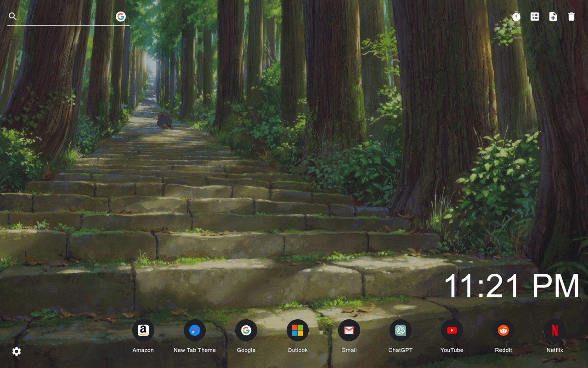Click the 11:21 PM clock display

(x=512, y=286)
